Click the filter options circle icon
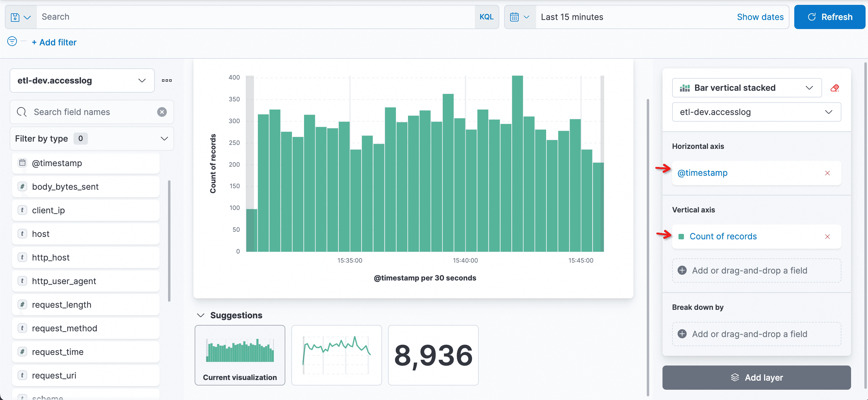The width and height of the screenshot is (868, 400). (12, 41)
